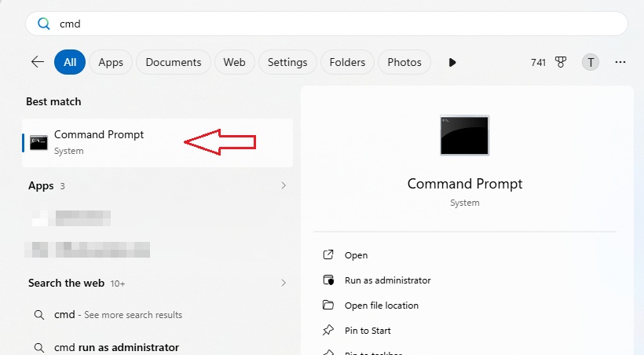Switch to the Settings filter tab
The height and width of the screenshot is (355, 644).
[287, 62]
